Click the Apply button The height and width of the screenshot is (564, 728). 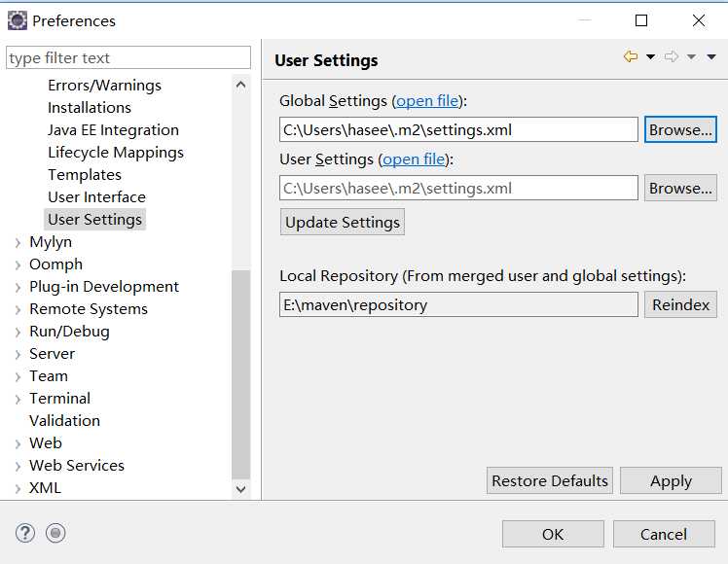(x=671, y=480)
